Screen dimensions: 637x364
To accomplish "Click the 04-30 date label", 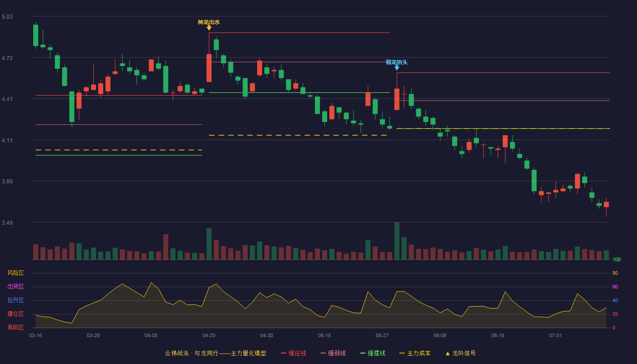I will [x=267, y=335].
